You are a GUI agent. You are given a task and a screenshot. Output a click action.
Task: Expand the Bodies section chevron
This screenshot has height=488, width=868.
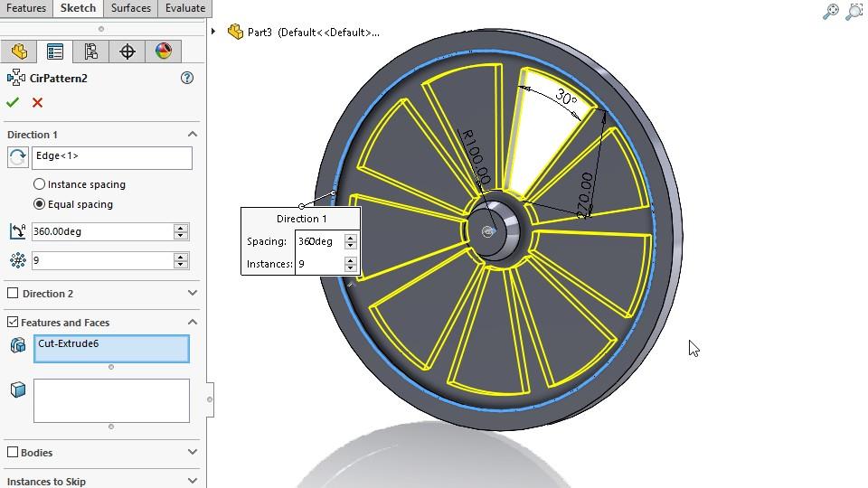click(192, 452)
